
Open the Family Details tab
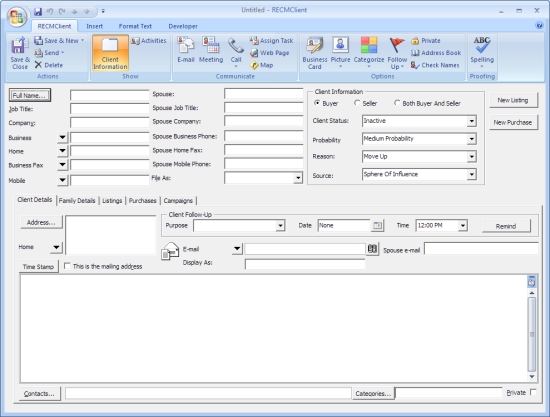tap(77, 201)
